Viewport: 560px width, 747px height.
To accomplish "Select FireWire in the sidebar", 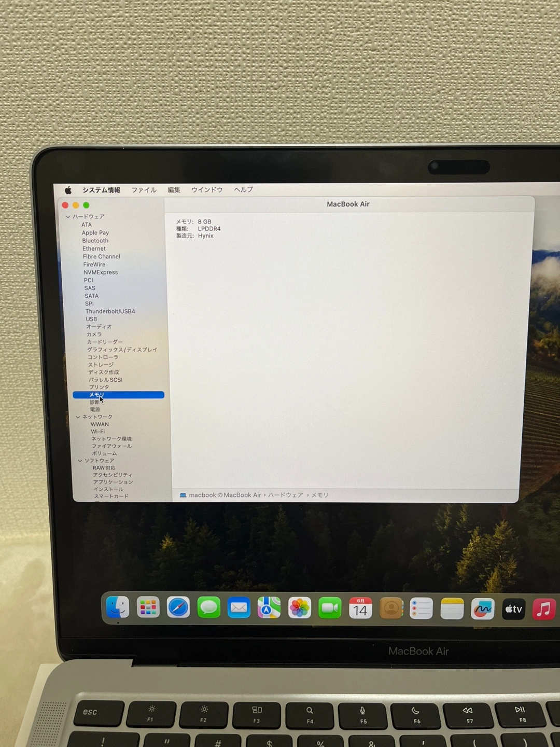I will tap(94, 265).
